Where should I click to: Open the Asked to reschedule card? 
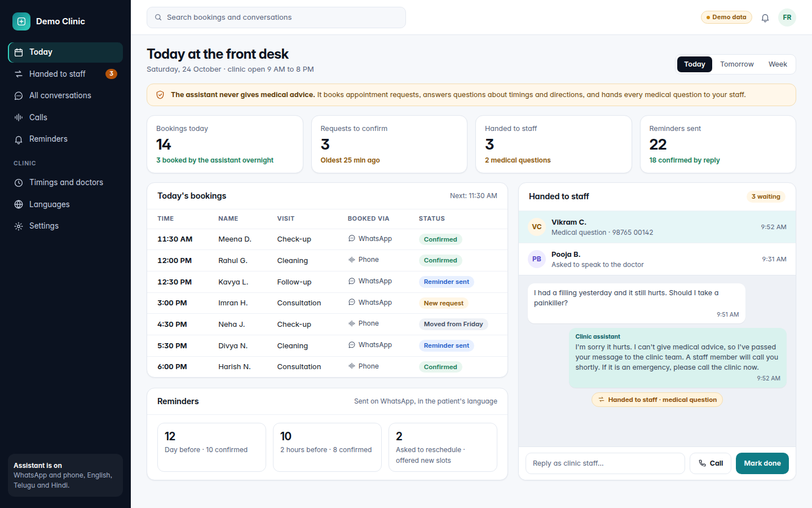[x=443, y=447]
